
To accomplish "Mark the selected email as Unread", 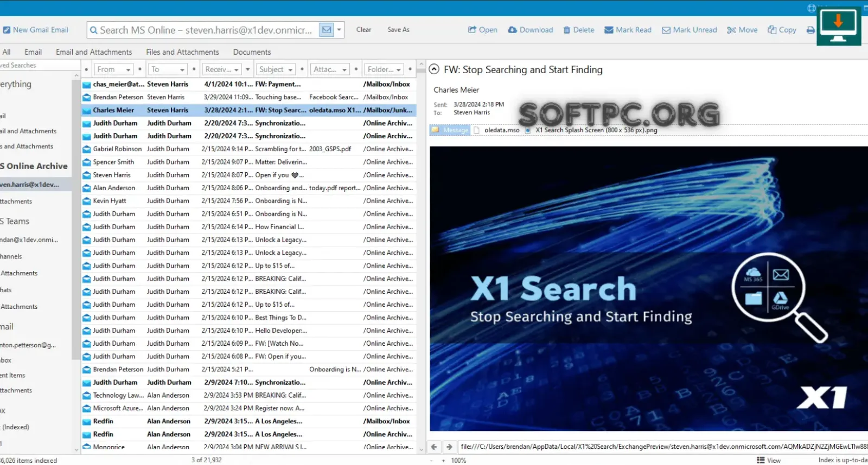I will [690, 30].
